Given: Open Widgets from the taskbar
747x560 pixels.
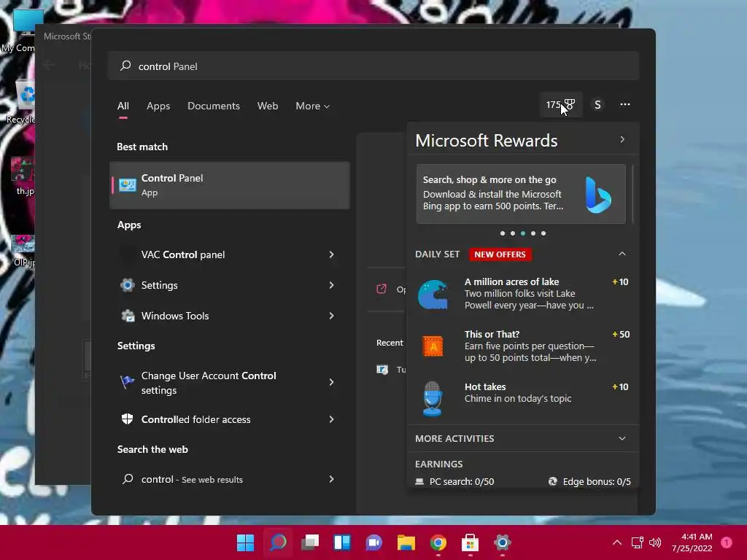Looking at the screenshot, I should [x=342, y=542].
